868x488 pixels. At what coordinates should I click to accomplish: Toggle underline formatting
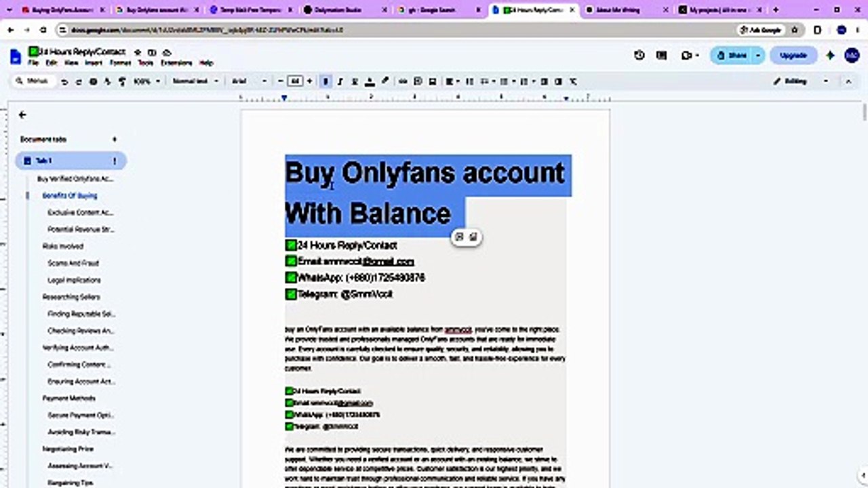[355, 81]
